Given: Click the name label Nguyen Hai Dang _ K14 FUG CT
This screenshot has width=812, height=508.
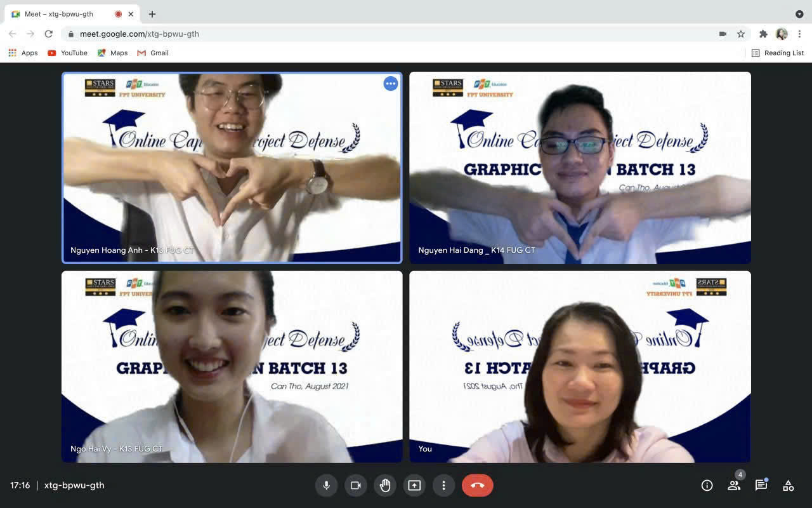Looking at the screenshot, I should (x=476, y=250).
